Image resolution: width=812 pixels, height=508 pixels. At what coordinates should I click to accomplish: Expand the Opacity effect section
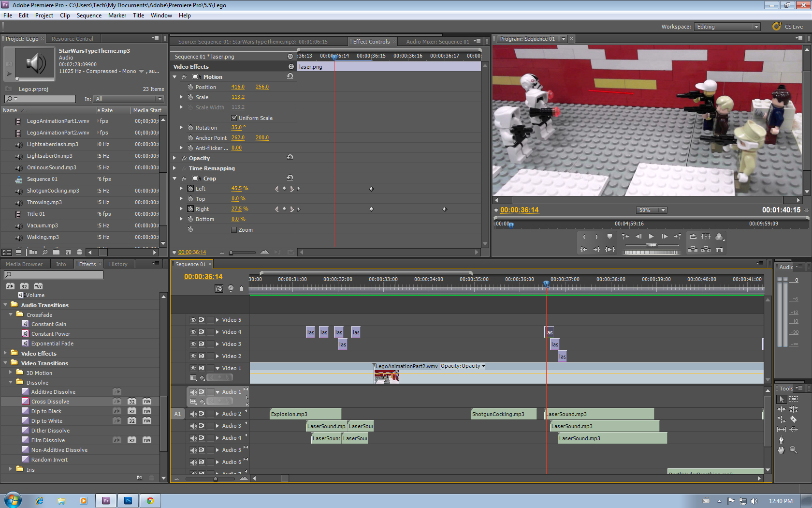tap(175, 158)
